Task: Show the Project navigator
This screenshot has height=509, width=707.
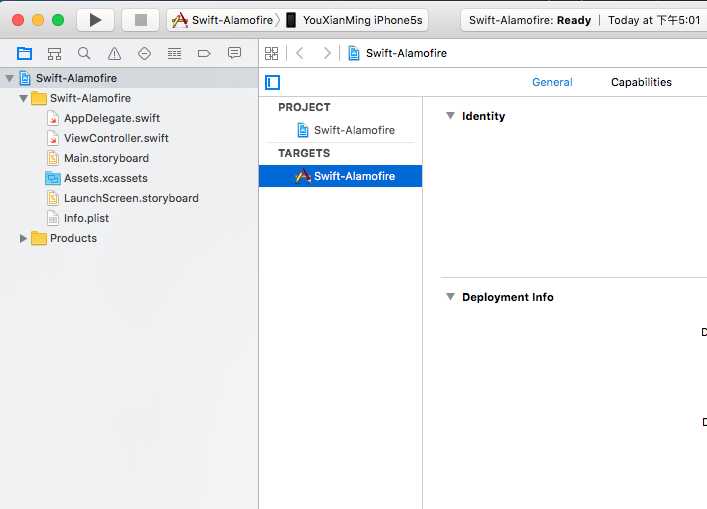Action: (24, 54)
